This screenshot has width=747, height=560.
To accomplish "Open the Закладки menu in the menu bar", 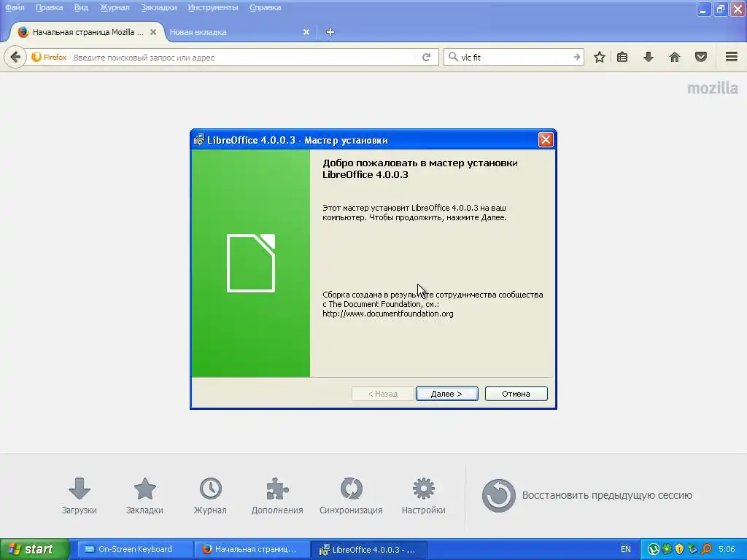I will coord(158,7).
